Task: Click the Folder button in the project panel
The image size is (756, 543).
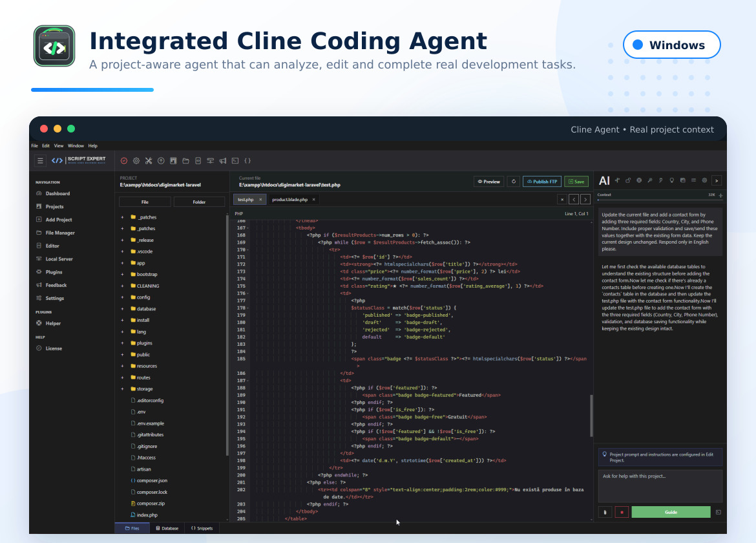Action: pos(199,202)
